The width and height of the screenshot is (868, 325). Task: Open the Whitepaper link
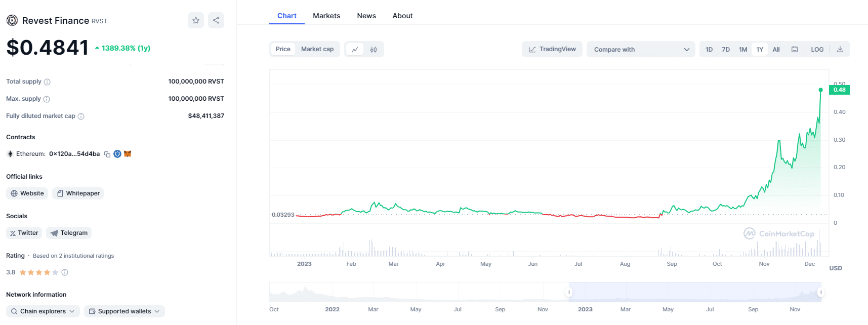[78, 193]
